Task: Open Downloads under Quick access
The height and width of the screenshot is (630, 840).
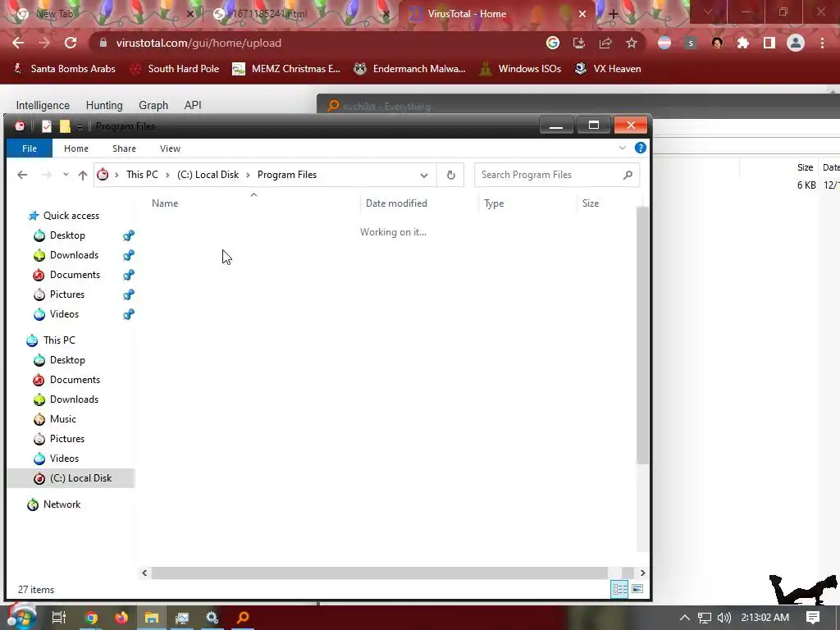Action: coord(74,255)
